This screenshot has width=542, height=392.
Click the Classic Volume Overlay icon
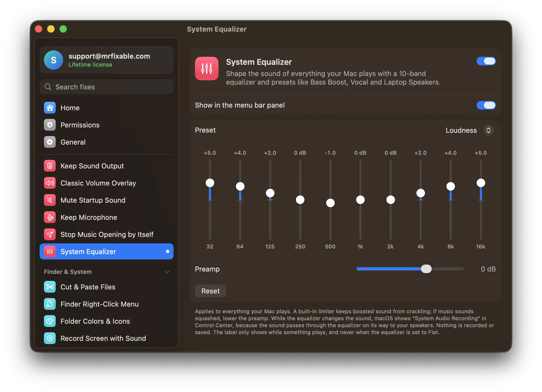[50, 183]
